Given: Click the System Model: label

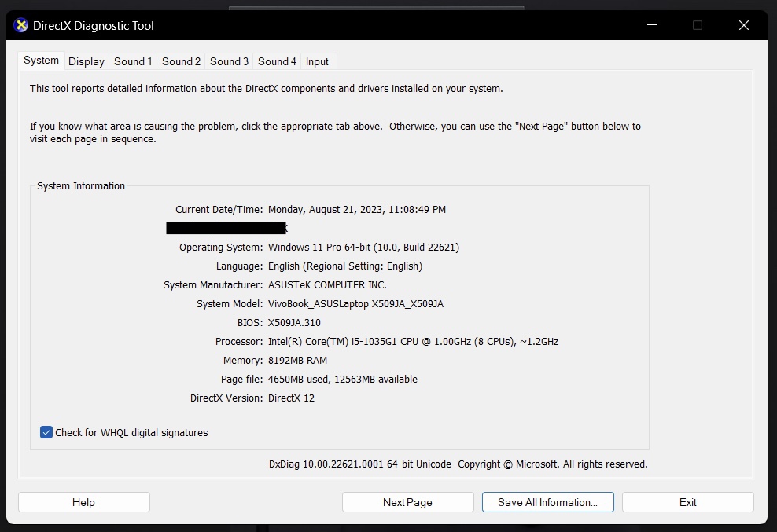Looking at the screenshot, I should point(230,303).
